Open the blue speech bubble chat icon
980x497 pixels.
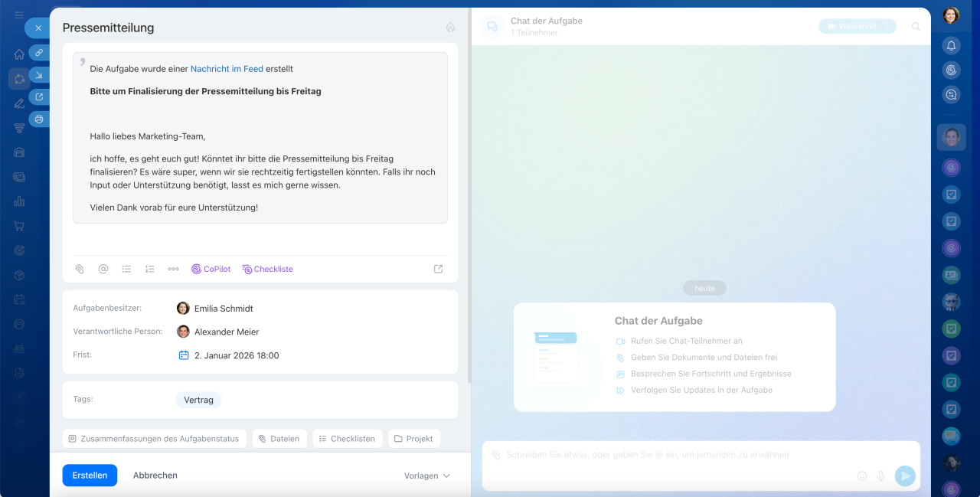click(x=951, y=437)
